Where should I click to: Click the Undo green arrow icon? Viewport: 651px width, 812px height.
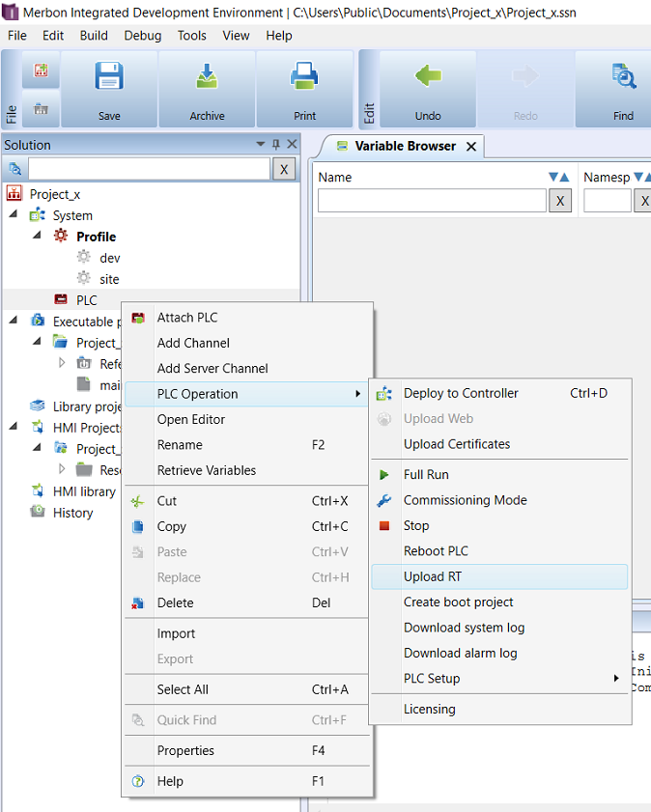(x=428, y=75)
